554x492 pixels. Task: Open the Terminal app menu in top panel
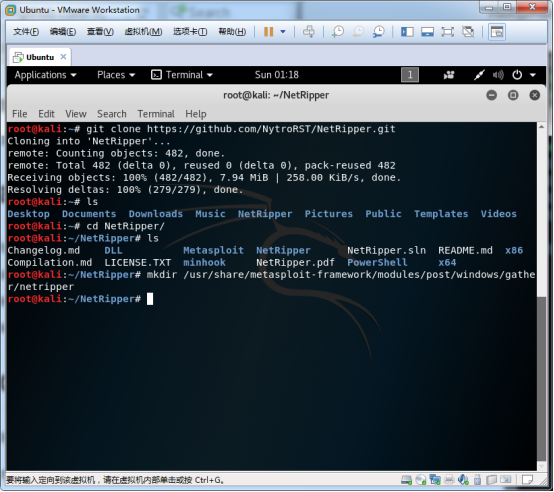(182, 75)
